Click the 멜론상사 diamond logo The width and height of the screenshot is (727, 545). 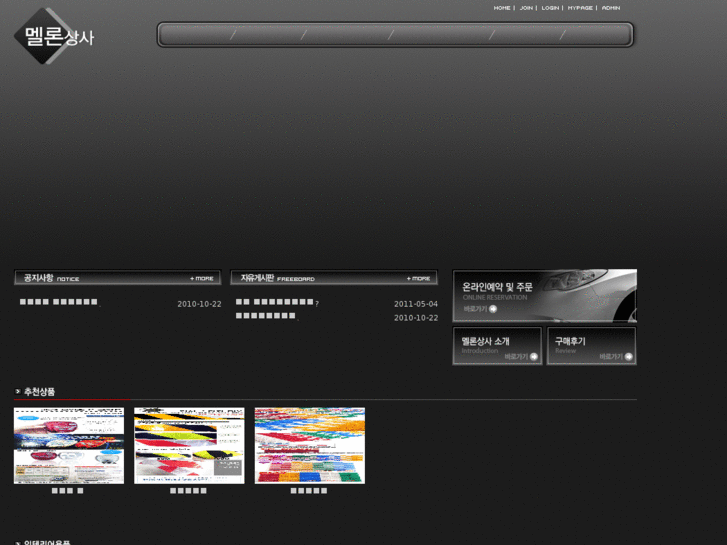click(x=54, y=37)
